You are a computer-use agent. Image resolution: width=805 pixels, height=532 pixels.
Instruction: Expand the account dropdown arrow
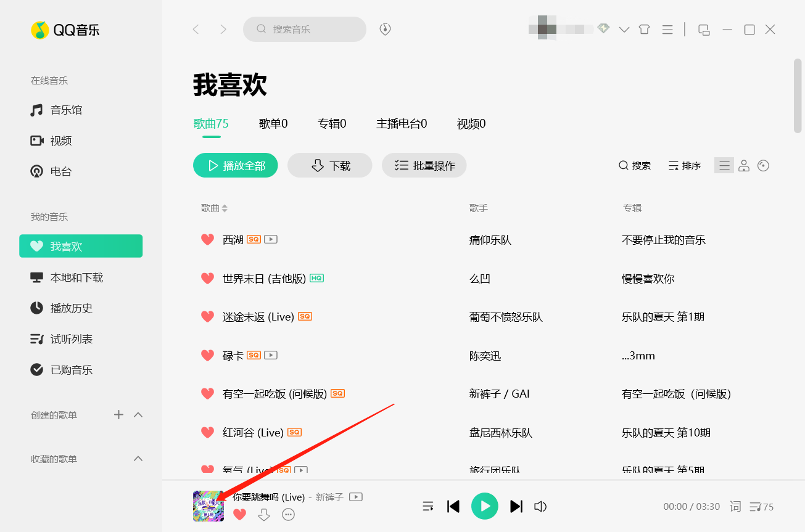tap(624, 29)
